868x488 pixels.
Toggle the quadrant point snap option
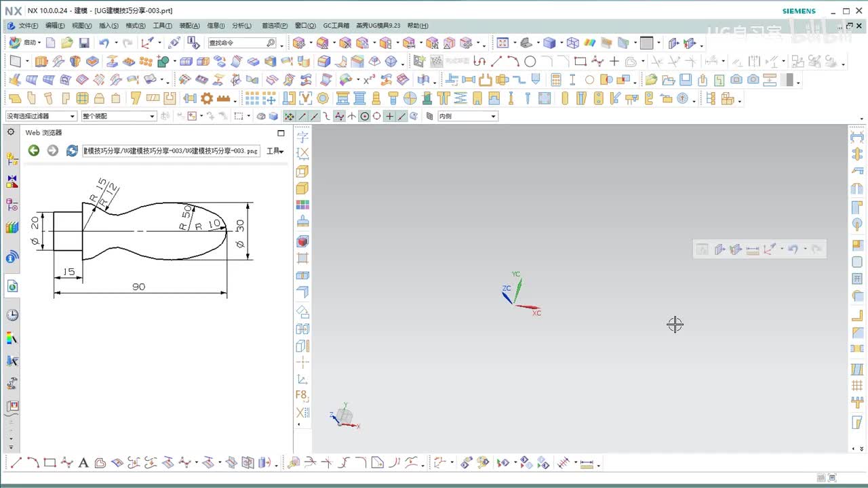[377, 116]
